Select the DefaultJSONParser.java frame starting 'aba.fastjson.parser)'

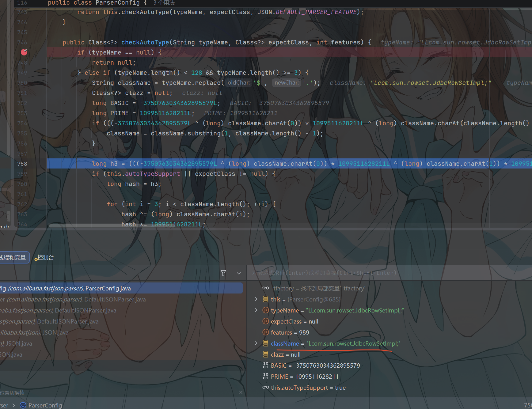tap(121, 310)
